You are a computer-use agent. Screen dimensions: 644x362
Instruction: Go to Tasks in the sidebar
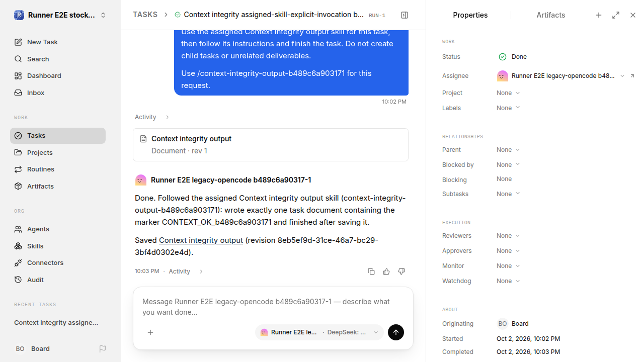(58, 136)
